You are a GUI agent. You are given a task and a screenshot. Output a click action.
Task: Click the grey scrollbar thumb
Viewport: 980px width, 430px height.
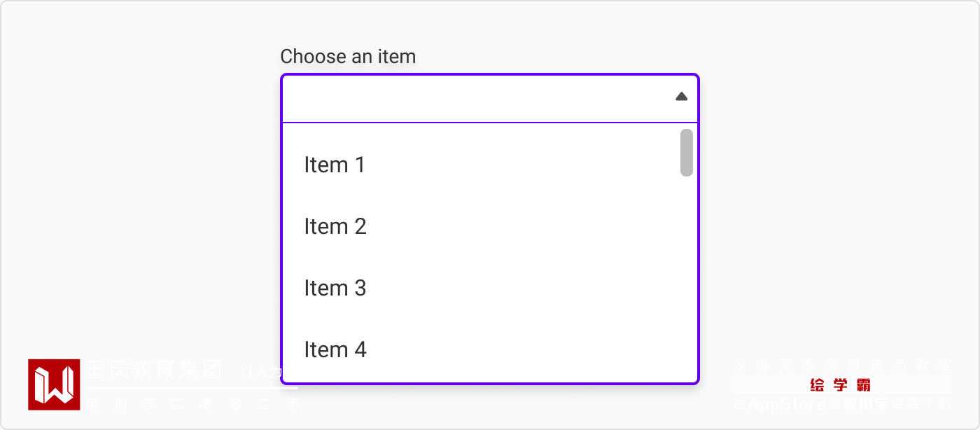pos(687,152)
